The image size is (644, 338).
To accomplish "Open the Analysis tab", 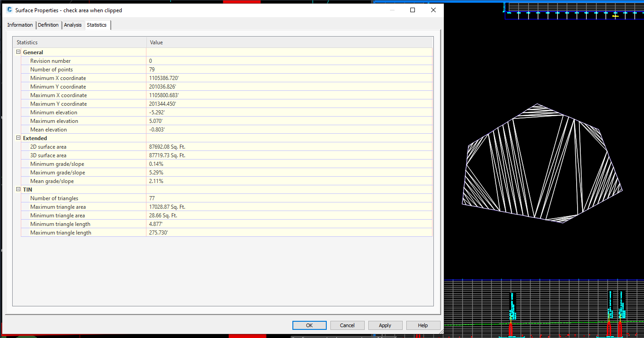I will pyautogui.click(x=73, y=25).
